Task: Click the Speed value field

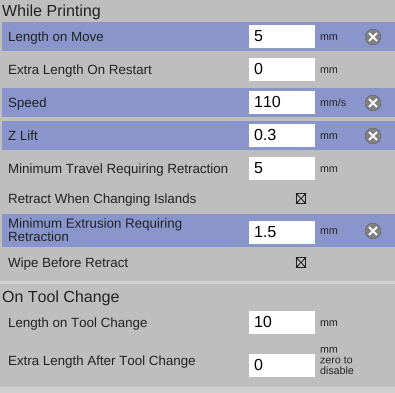Action: tap(282, 102)
